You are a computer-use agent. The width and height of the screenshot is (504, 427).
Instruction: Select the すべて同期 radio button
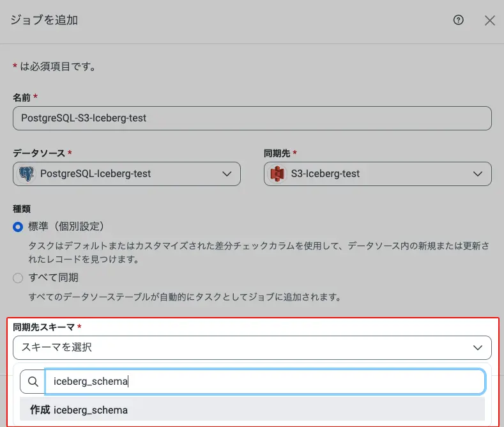tap(18, 278)
